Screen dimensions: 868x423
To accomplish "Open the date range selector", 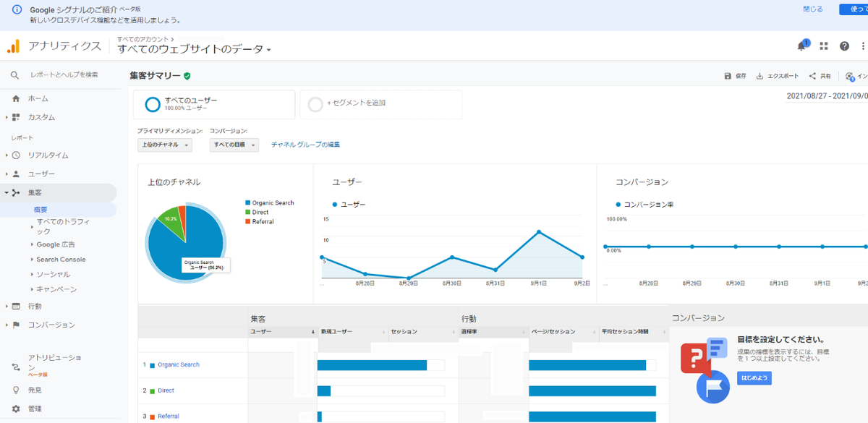I will pos(827,95).
